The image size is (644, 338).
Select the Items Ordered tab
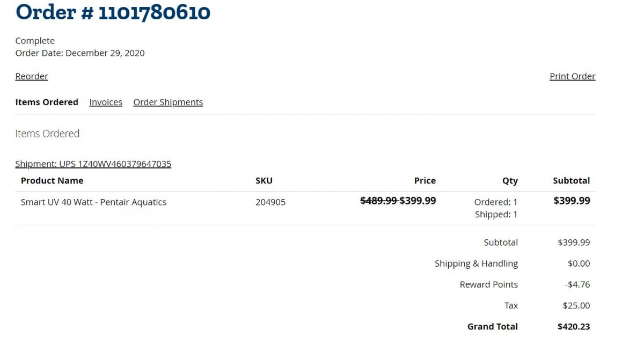[47, 102]
